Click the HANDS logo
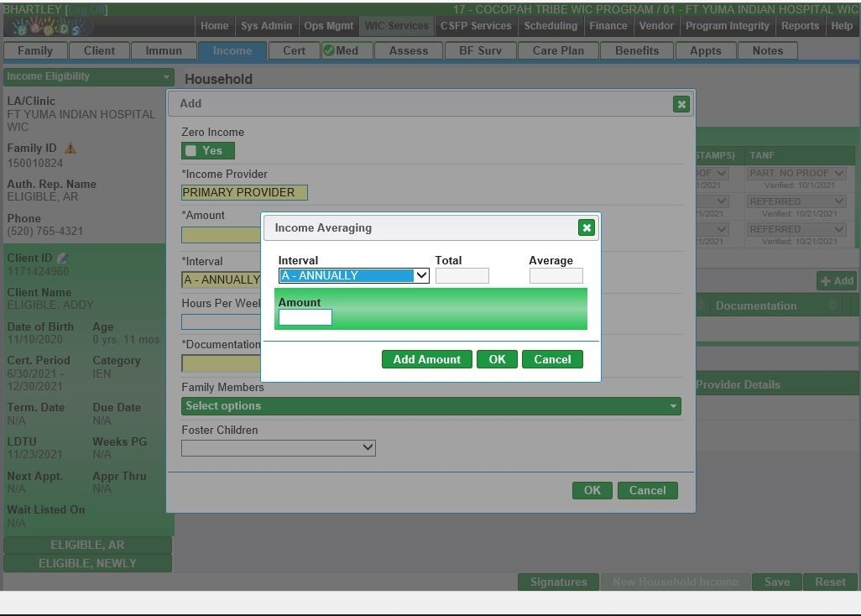This screenshot has height=616, width=861. click(49, 27)
